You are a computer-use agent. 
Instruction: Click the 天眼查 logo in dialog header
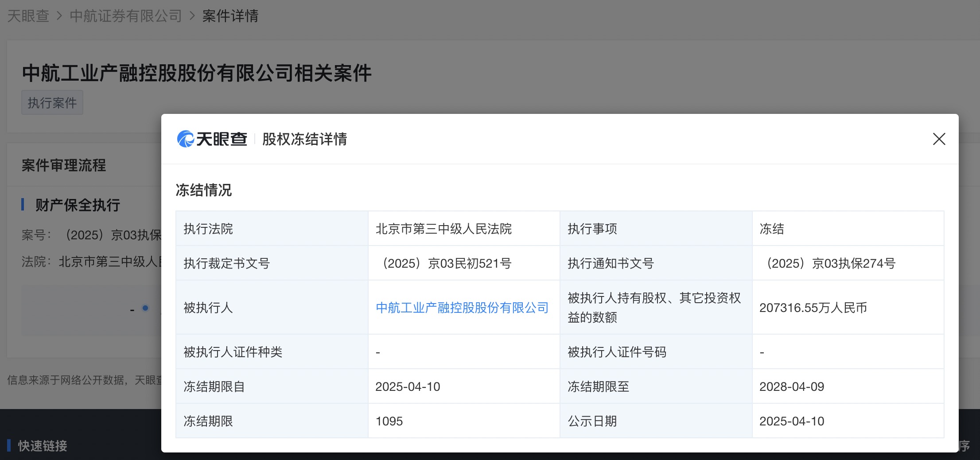click(212, 139)
